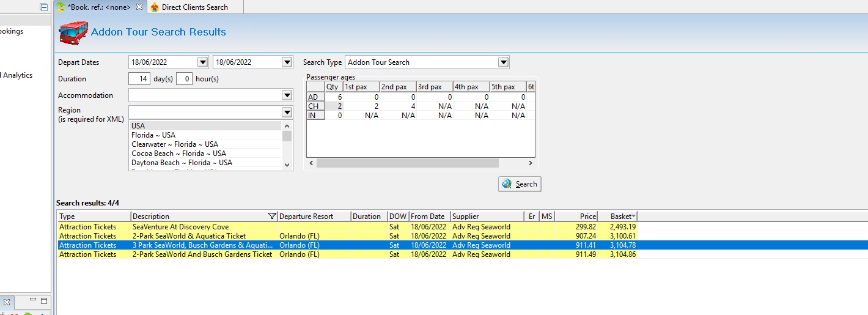Close the Book. ref. tab
The height and width of the screenshot is (315, 868).
point(139,7)
